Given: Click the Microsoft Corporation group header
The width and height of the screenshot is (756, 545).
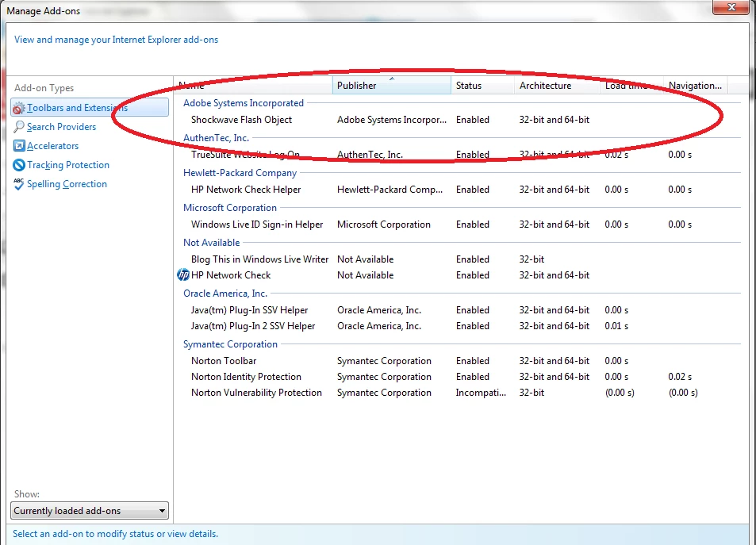Looking at the screenshot, I should (229, 207).
